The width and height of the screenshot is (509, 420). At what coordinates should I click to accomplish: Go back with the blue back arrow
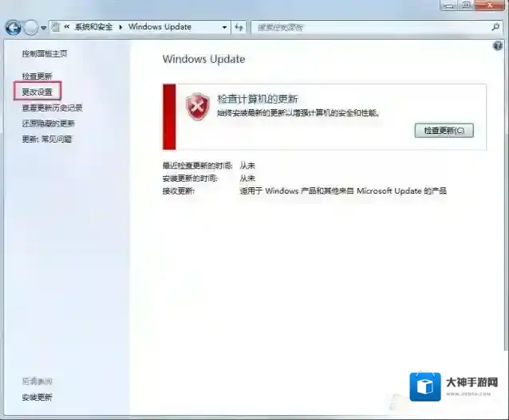(14, 28)
